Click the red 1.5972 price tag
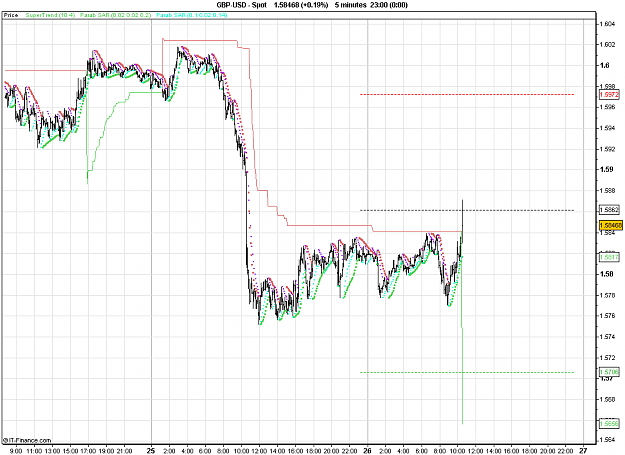 tap(609, 94)
